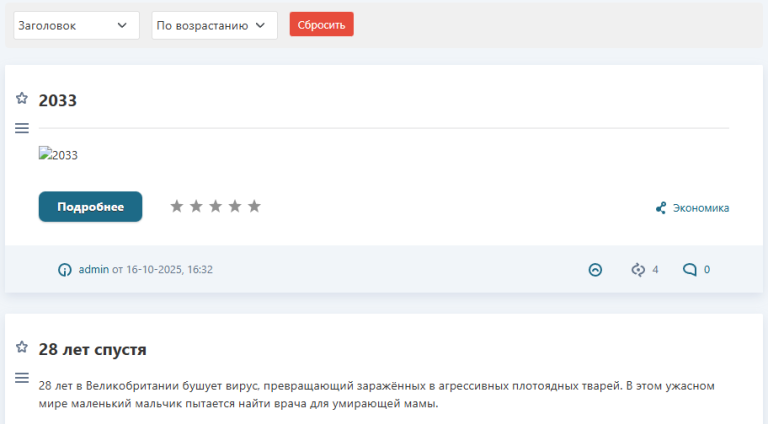This screenshot has height=424, width=768.
Task: Click the author info icon before admin
Action: coord(65,270)
